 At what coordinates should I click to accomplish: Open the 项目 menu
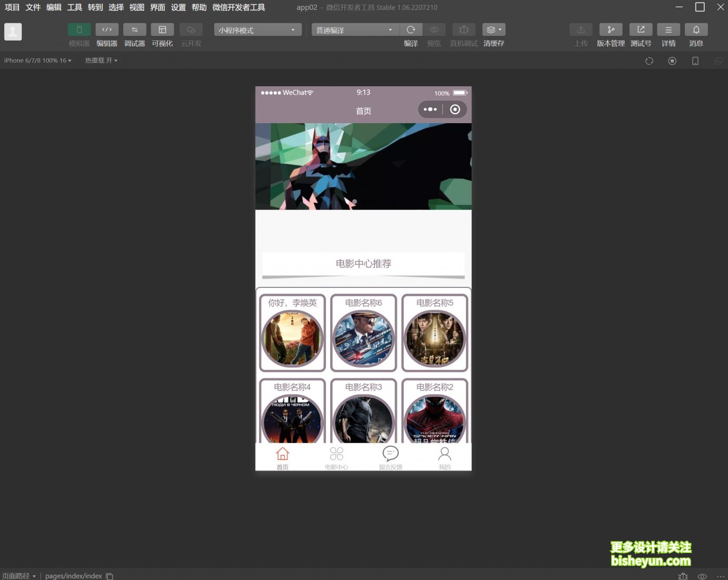[x=12, y=7]
